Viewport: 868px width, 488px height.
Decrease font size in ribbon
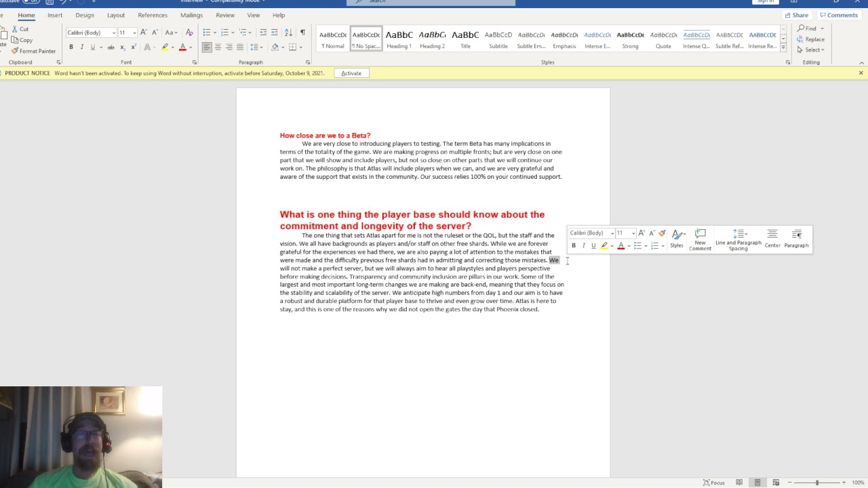pos(155,33)
